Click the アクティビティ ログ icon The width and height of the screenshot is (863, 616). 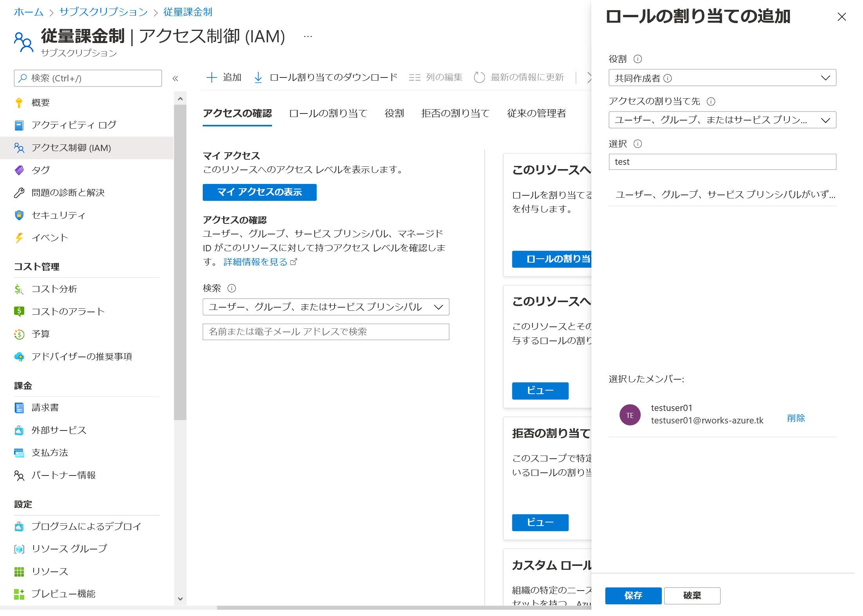pos(19,125)
